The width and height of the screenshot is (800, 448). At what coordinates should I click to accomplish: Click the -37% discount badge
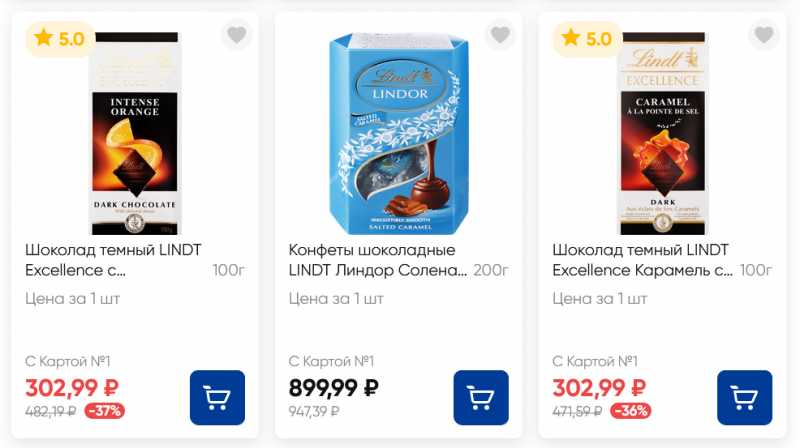click(x=105, y=410)
